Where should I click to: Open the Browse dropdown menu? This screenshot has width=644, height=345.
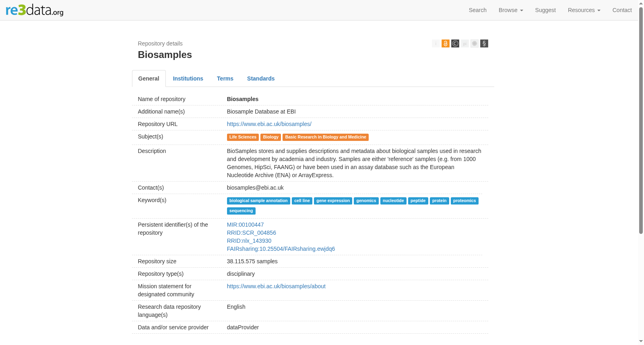[511, 10]
